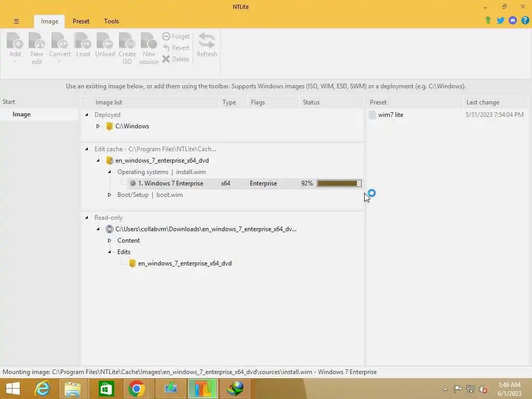Open the Twitter link icon

500,20
